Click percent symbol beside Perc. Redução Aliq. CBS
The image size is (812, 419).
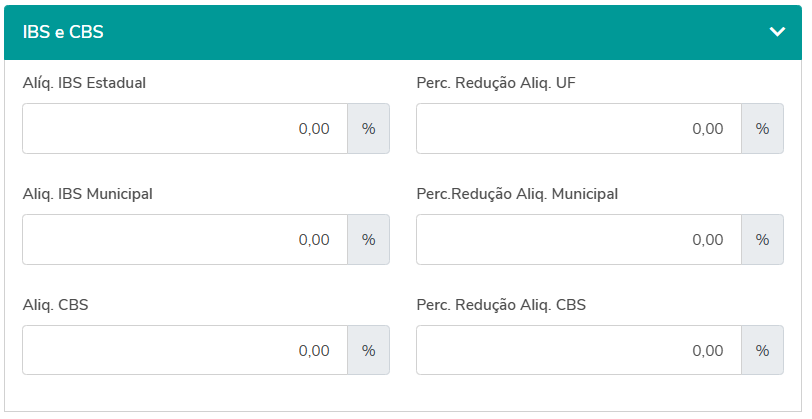(x=762, y=351)
